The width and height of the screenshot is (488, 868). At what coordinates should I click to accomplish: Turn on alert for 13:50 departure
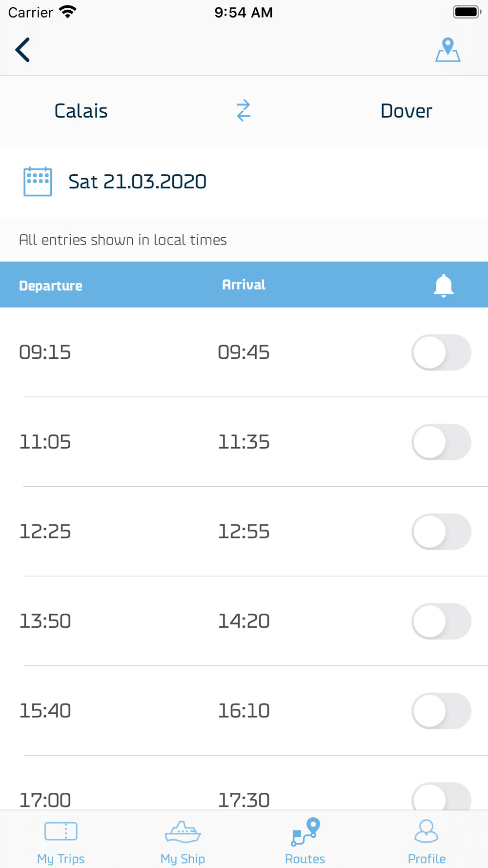441,621
